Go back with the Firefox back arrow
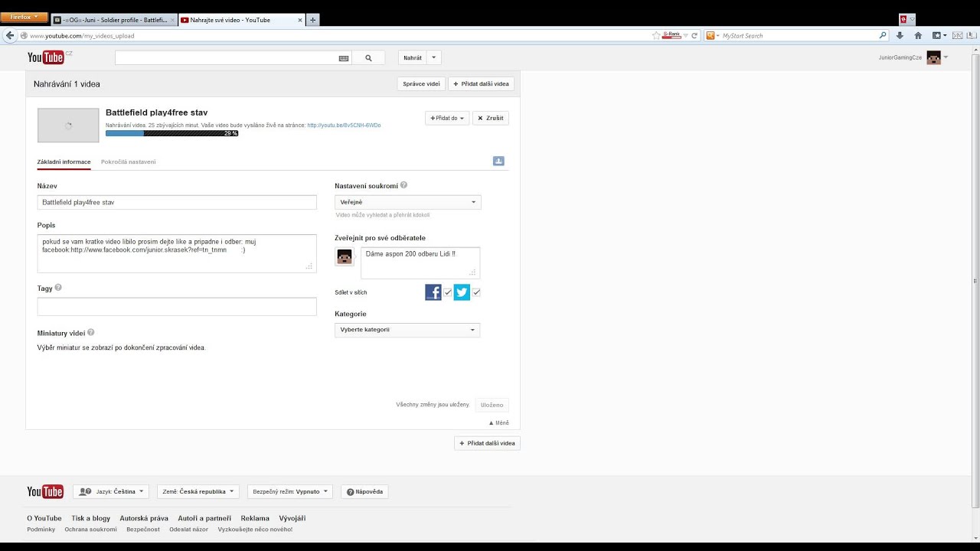The image size is (980, 551). (10, 35)
